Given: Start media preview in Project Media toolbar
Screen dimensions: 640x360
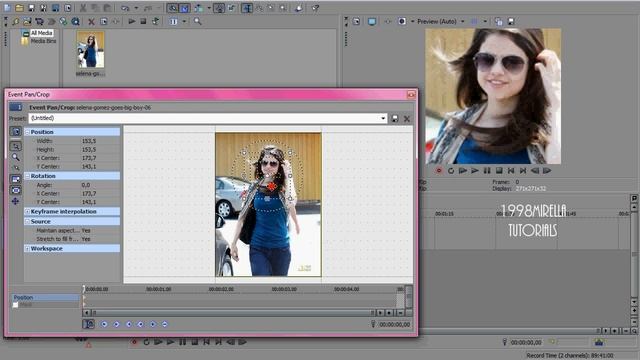Looking at the screenshot, I should (131, 21).
